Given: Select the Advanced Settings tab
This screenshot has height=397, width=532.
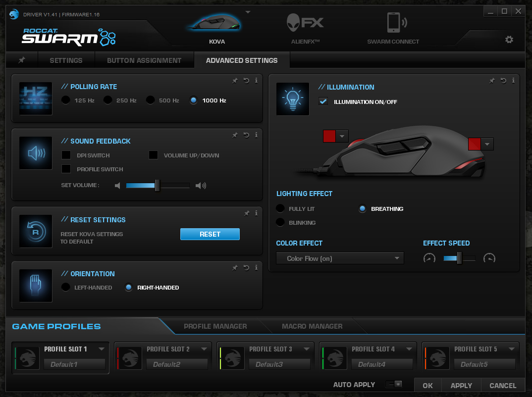Looking at the screenshot, I should tap(242, 60).
